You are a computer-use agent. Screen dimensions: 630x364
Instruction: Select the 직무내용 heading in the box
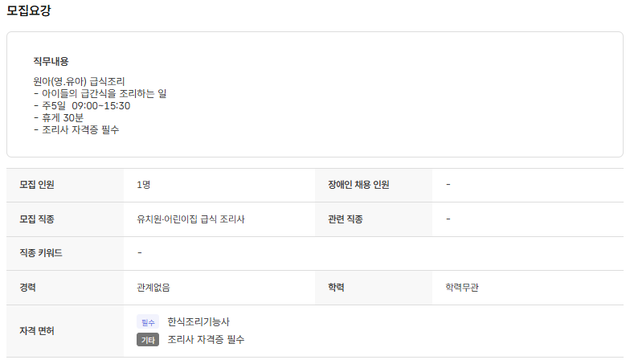point(51,61)
